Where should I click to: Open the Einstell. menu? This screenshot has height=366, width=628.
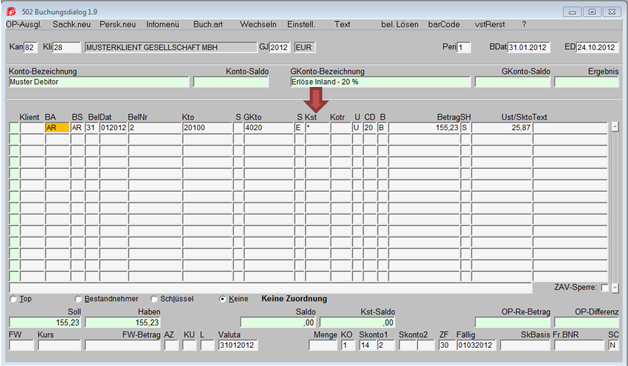point(301,24)
